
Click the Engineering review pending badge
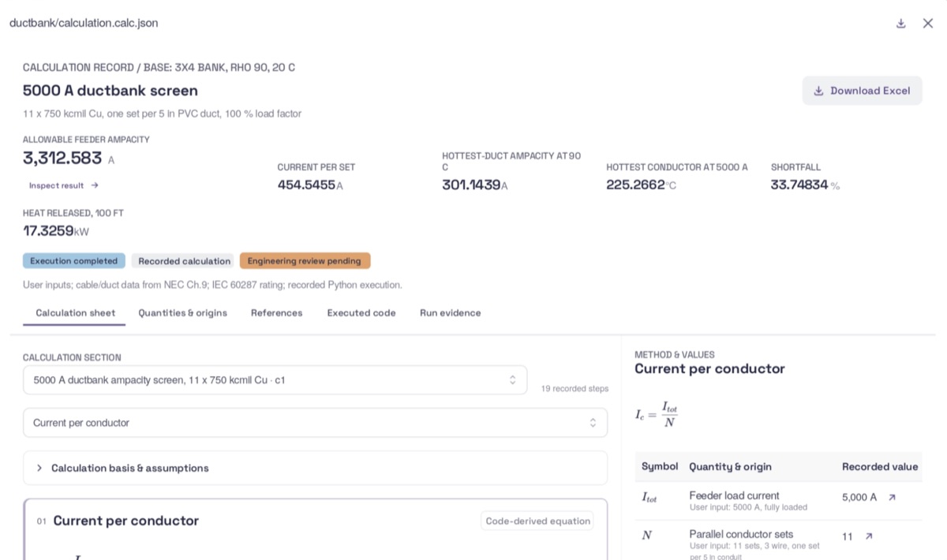(305, 261)
